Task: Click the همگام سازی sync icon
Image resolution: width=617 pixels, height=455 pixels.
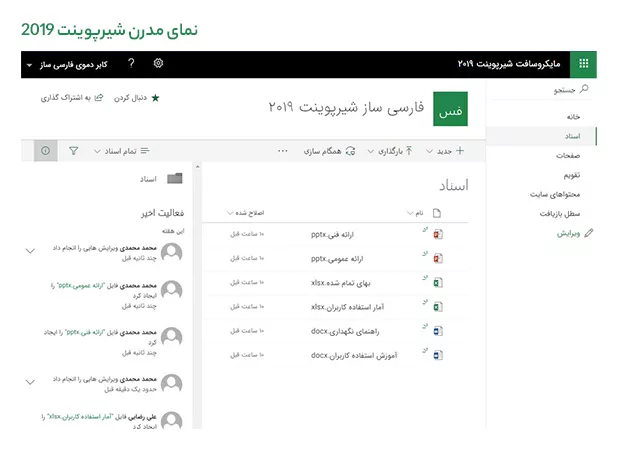Action: tap(350, 151)
